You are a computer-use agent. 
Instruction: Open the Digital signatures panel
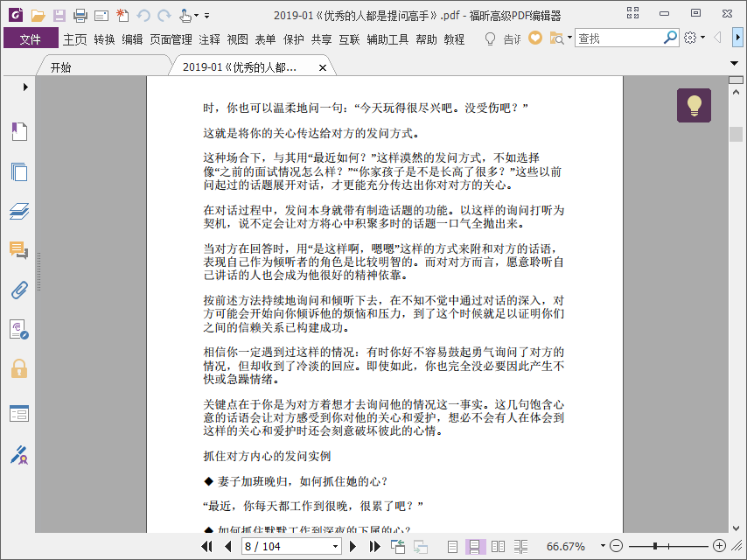pyautogui.click(x=19, y=329)
